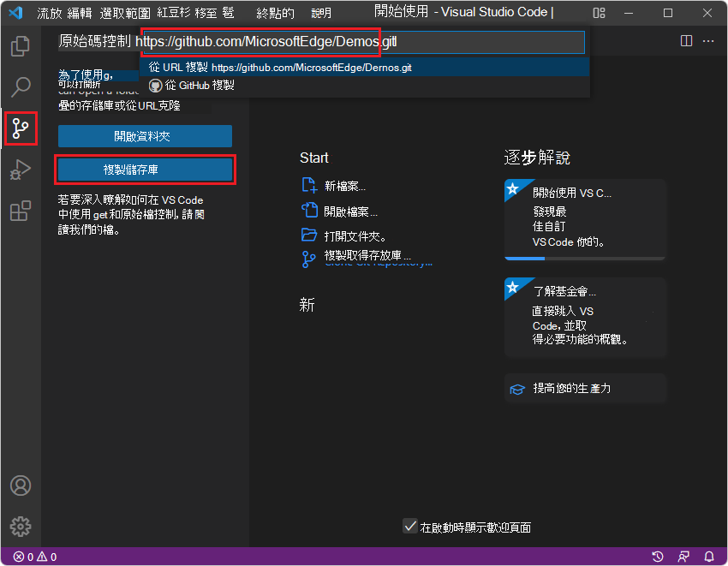728x566 pixels.
Task: Click inside the repository URL input field
Action: (360, 41)
